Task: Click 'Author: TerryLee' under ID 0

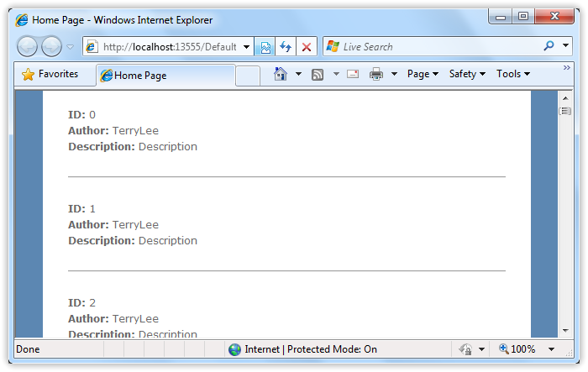Action: (113, 131)
